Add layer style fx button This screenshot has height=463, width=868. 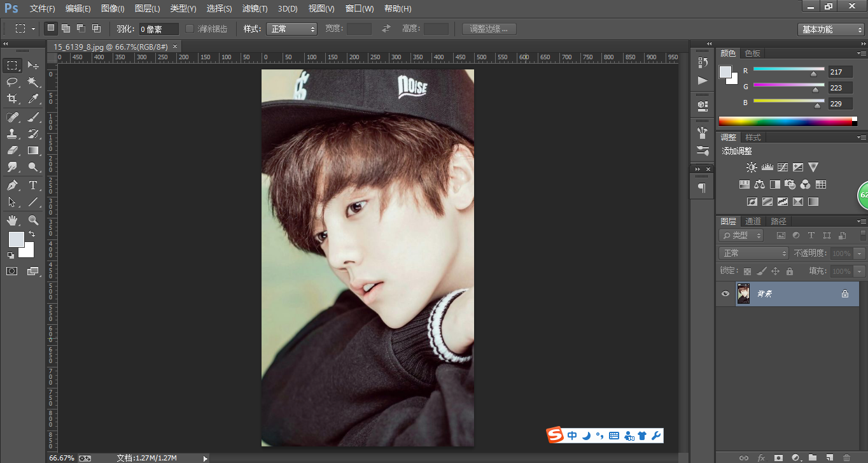pos(761,457)
